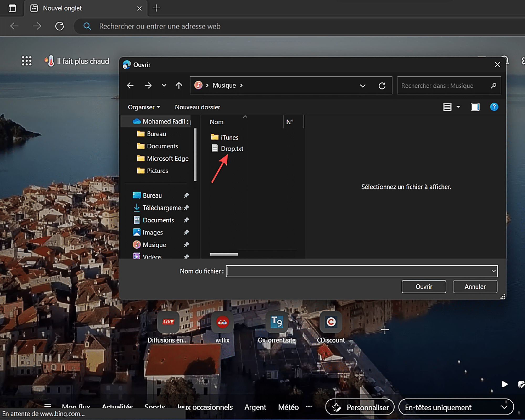Play the background video
This screenshot has width=525, height=420.
tap(505, 384)
